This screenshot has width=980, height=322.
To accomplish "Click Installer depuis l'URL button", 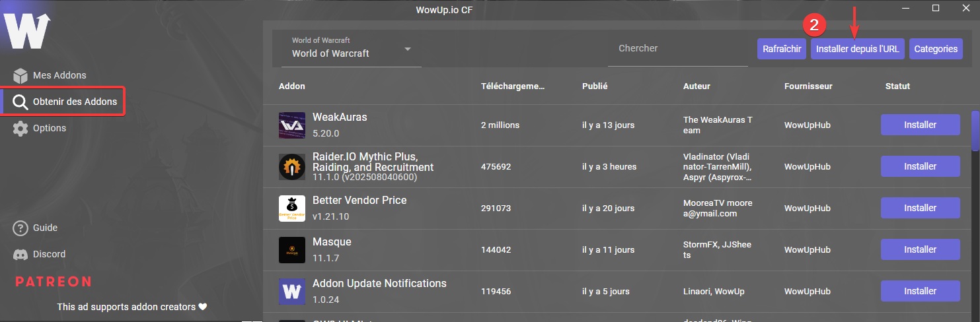I will coord(858,49).
